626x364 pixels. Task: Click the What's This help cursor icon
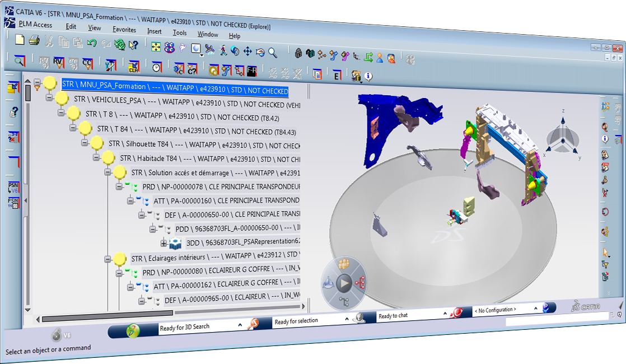tap(133, 45)
